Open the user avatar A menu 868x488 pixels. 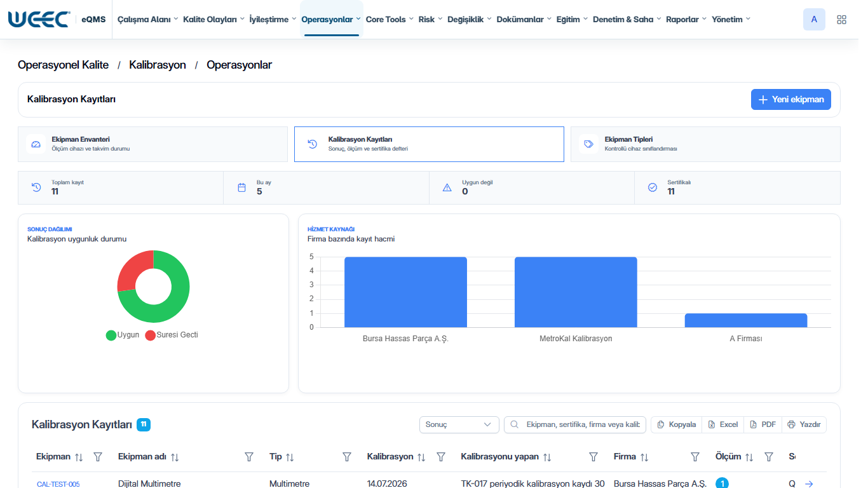[815, 20]
